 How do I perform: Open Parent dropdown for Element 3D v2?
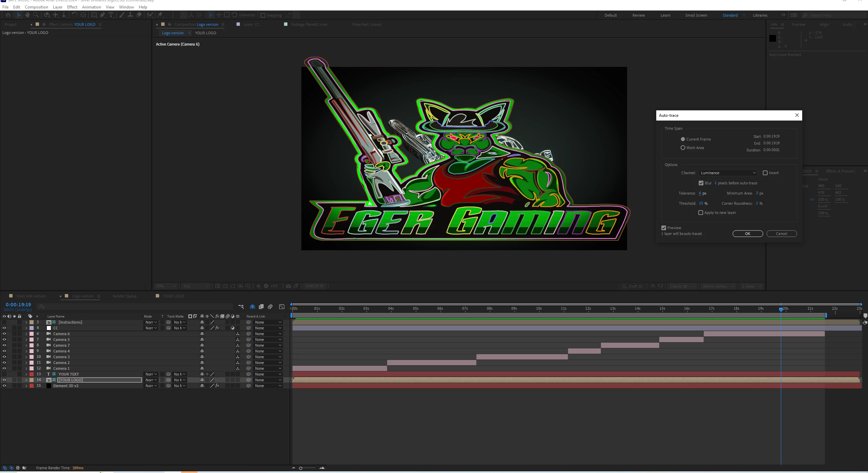point(268,386)
